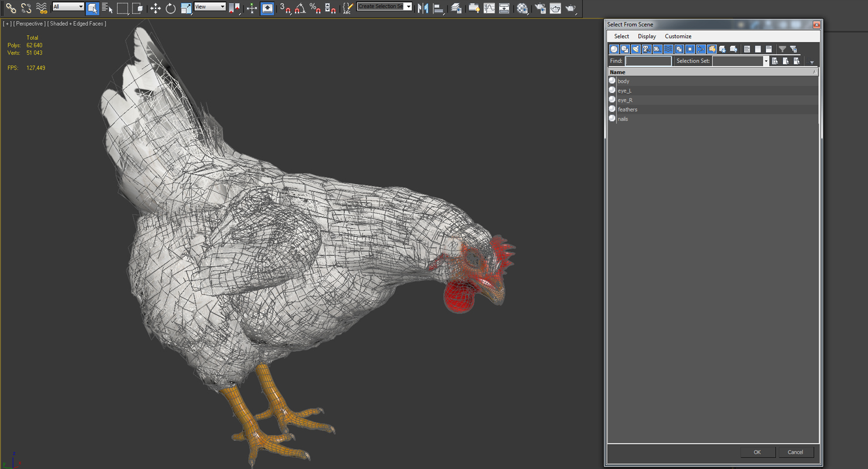Open the Perspective viewport label menu

click(x=29, y=23)
